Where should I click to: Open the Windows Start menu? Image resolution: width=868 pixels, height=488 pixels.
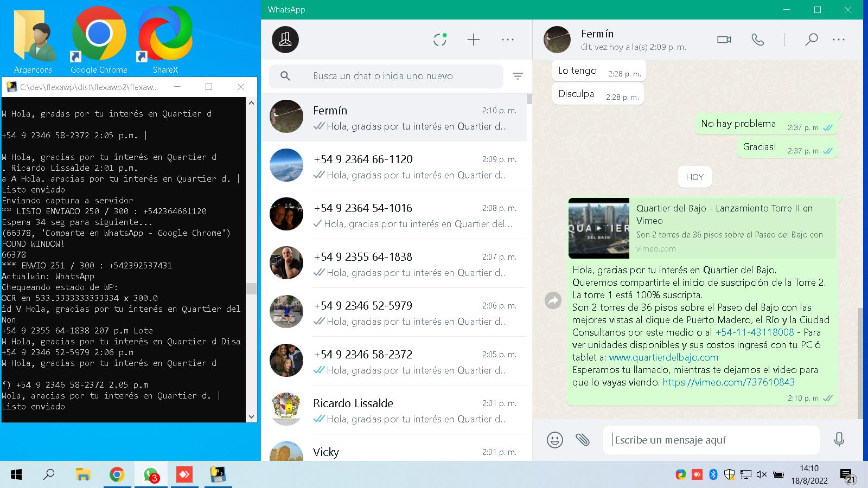pos(16,475)
